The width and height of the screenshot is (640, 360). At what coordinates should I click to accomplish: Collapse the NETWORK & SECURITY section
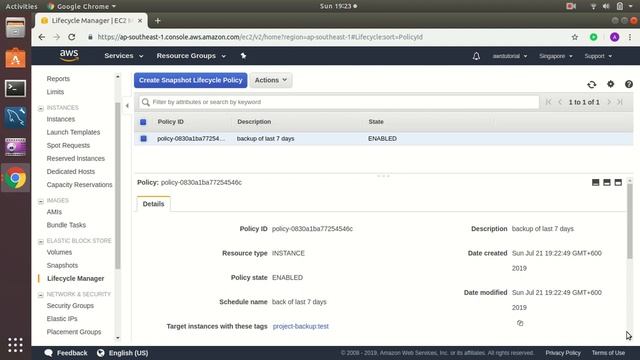(40, 295)
